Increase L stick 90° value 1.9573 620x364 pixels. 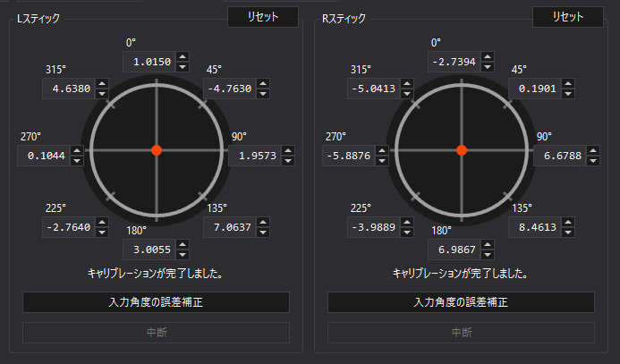288,151
